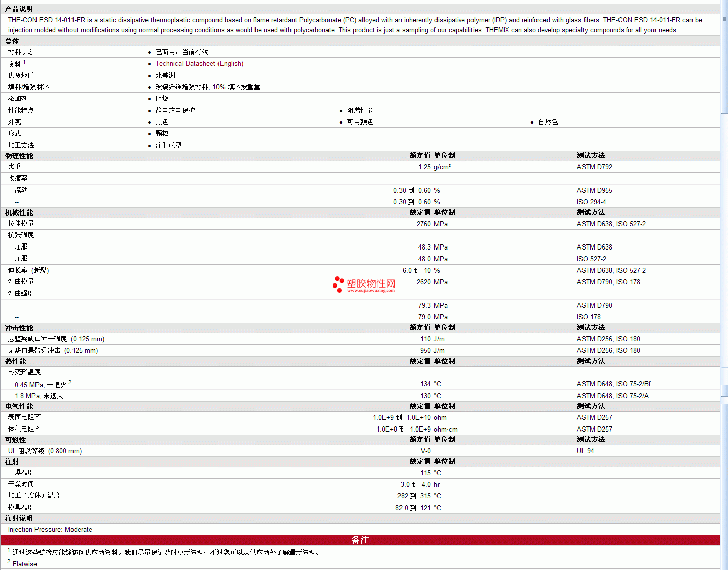This screenshot has width=728, height=570.
Task: Click the ASTM D648, ISO 75-2/Bf method
Action: coord(613,384)
